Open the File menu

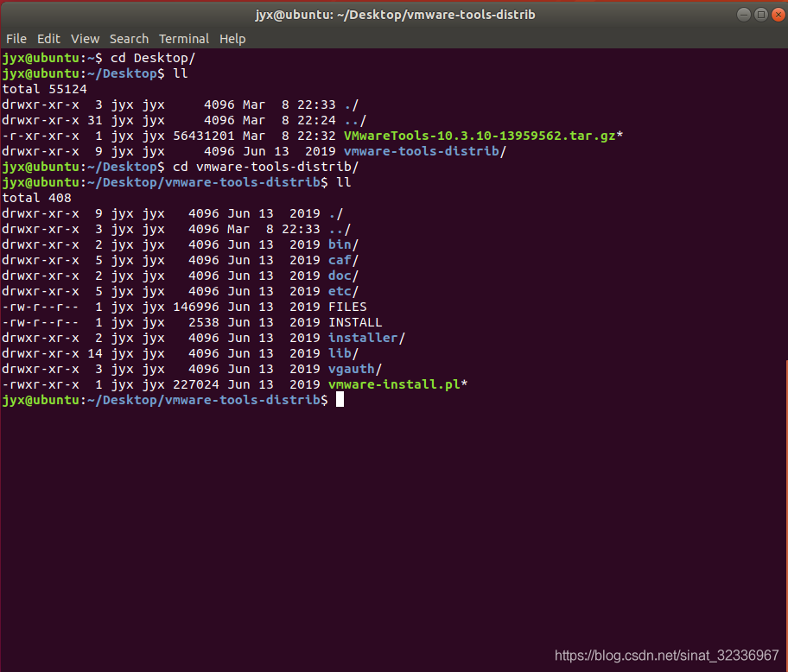pos(16,39)
